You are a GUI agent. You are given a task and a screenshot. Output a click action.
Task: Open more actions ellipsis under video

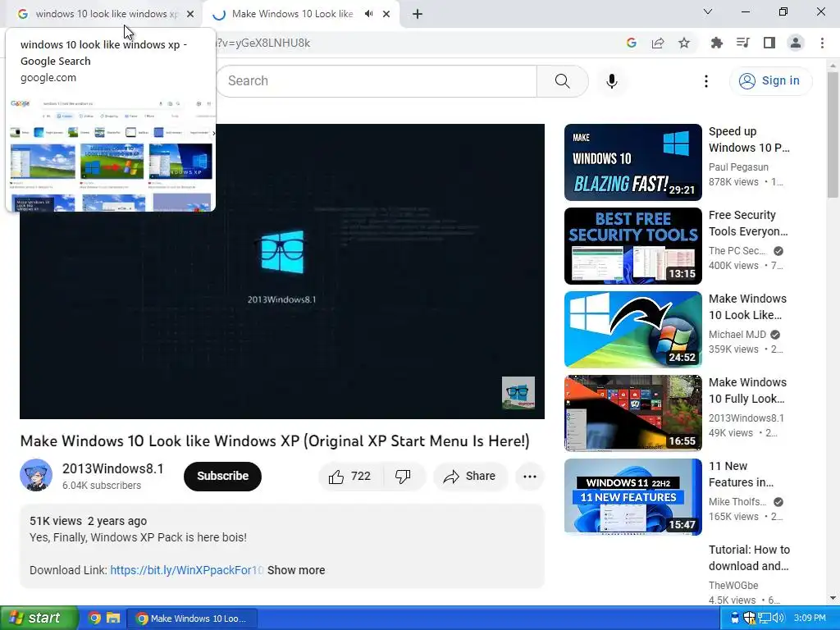tap(530, 477)
